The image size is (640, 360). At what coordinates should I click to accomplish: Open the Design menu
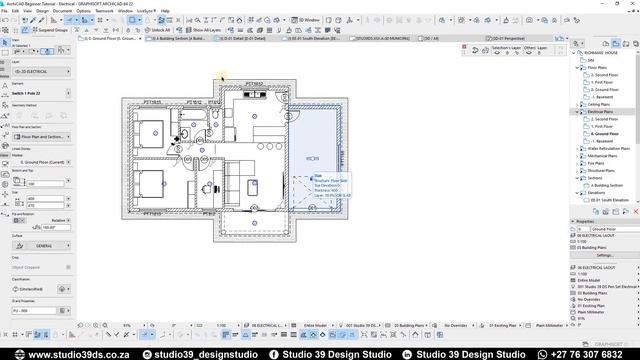point(42,11)
